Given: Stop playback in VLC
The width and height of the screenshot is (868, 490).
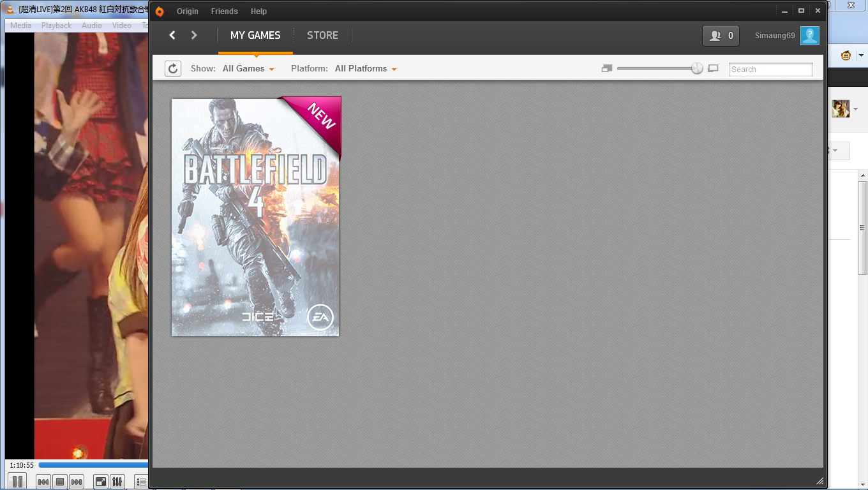Looking at the screenshot, I should 59,482.
